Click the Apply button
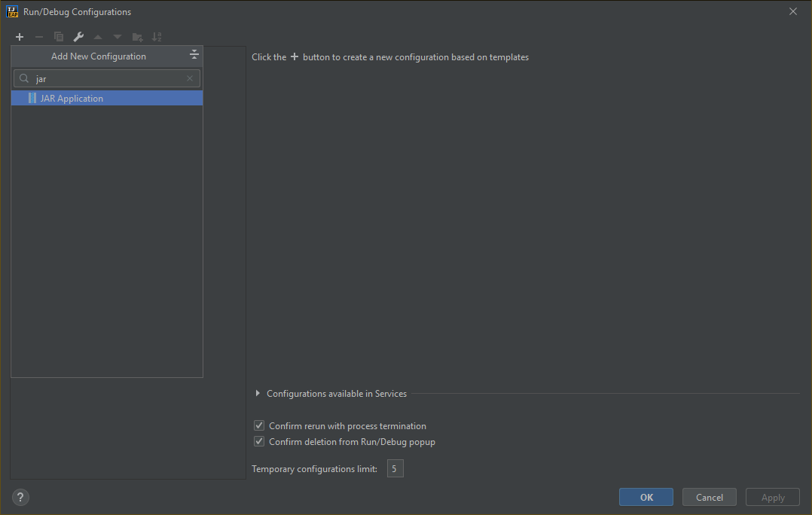 772,497
